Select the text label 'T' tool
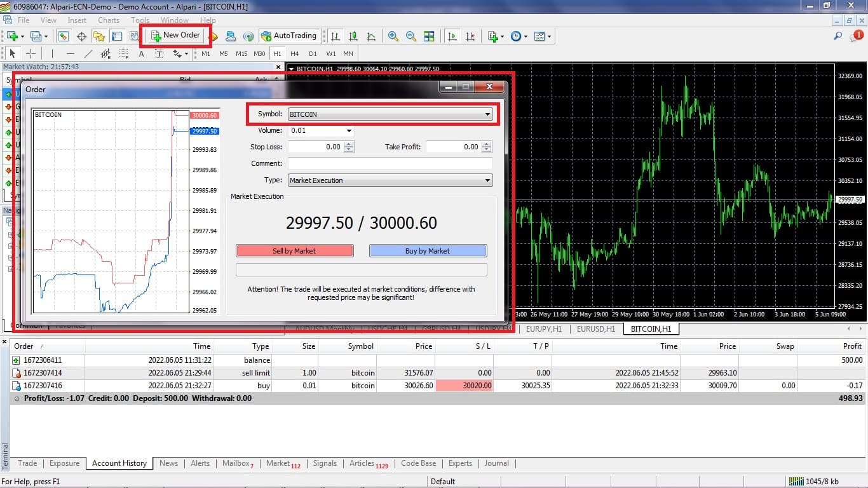The image size is (868, 488). tap(159, 54)
